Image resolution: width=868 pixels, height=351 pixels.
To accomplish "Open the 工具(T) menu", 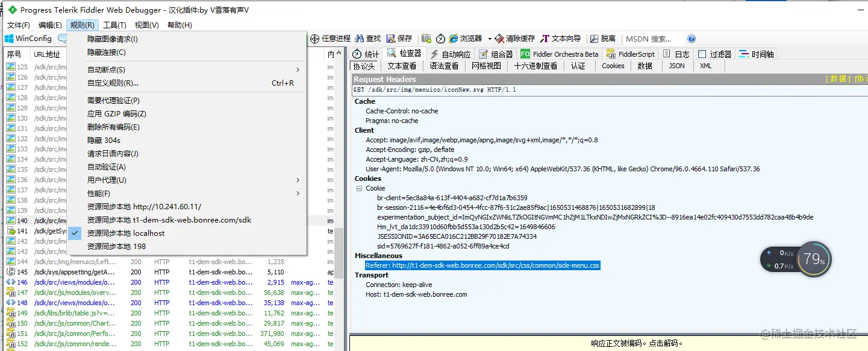I will pos(114,25).
